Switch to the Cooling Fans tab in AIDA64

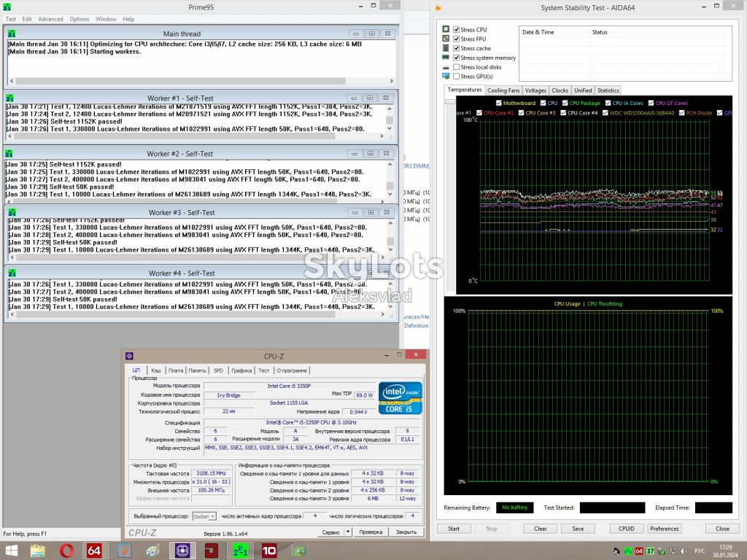pyautogui.click(x=503, y=90)
